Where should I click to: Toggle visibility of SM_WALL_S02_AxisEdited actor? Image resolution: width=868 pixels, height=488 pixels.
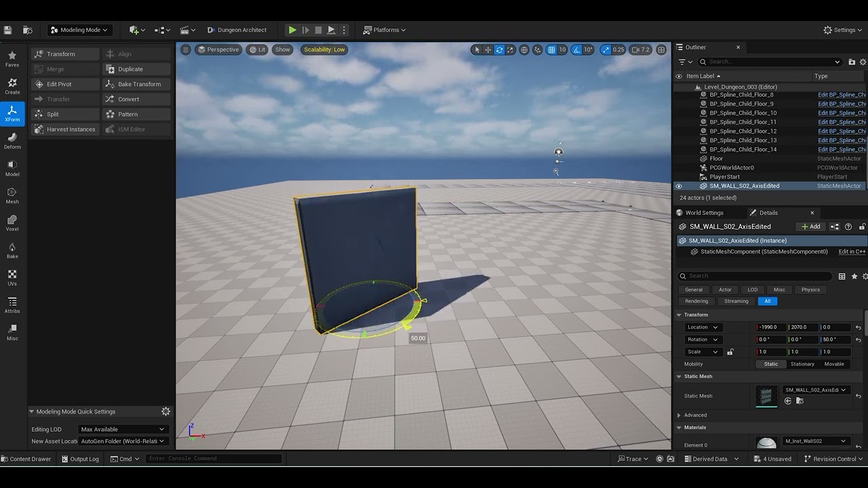(679, 186)
